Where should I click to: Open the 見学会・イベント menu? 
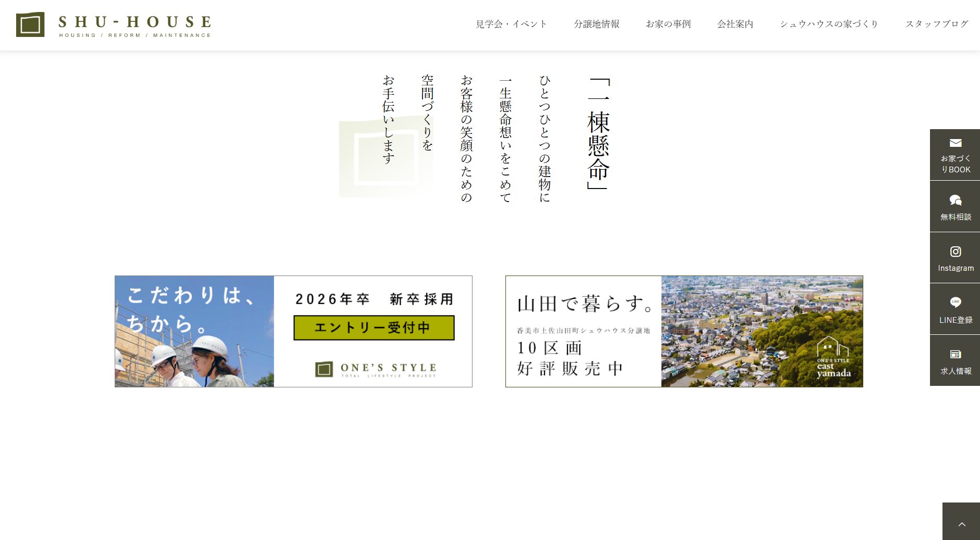point(511,24)
